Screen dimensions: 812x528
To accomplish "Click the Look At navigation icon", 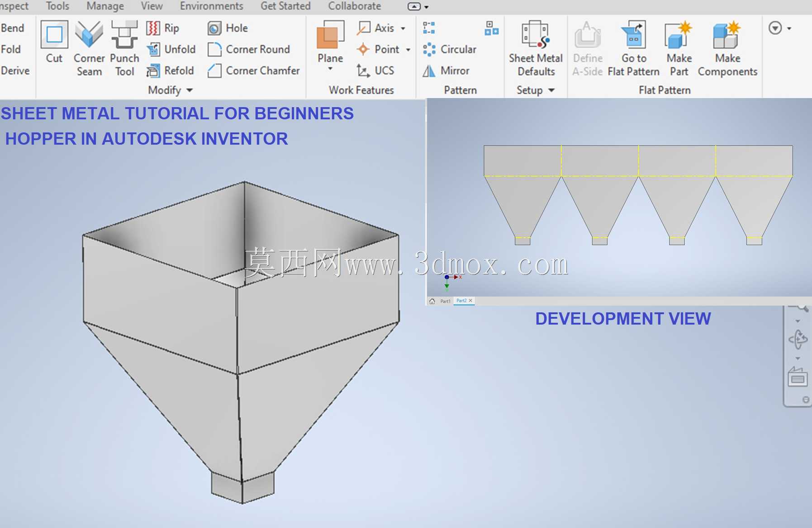I will [x=798, y=377].
